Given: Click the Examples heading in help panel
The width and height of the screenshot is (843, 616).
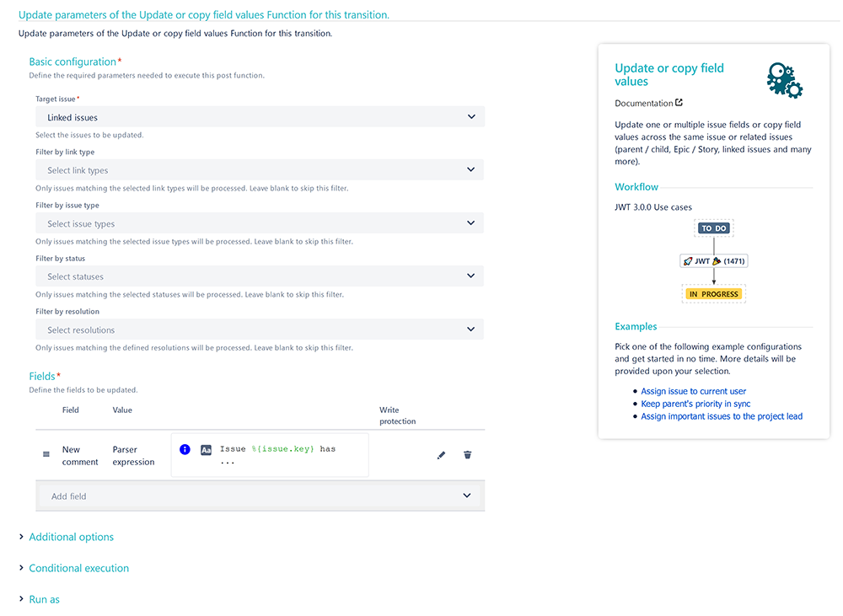Looking at the screenshot, I should [636, 327].
